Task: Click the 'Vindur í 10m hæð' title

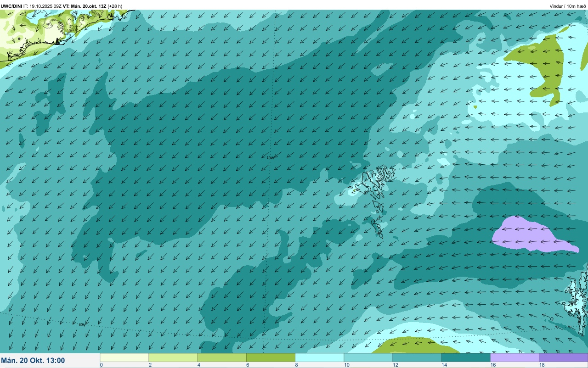Action: [568, 6]
